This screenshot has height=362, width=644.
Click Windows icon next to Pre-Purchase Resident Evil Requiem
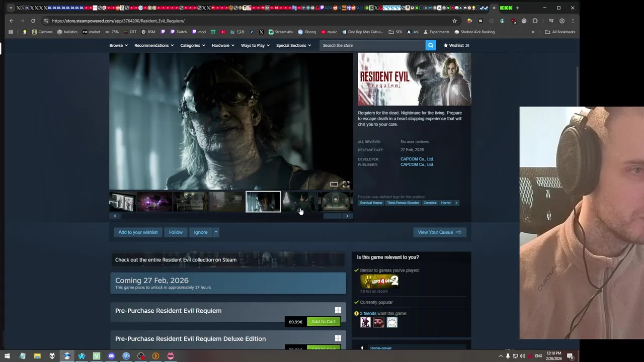(338, 311)
